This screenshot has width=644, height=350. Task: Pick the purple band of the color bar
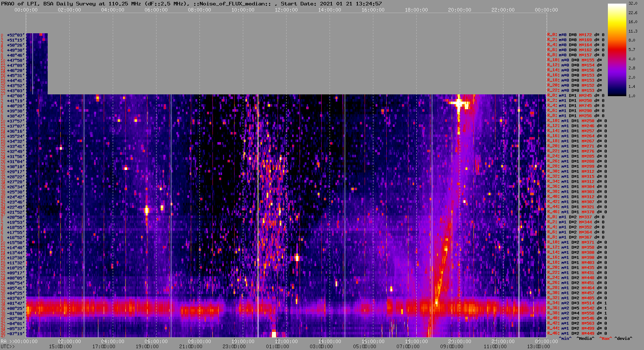(617, 71)
